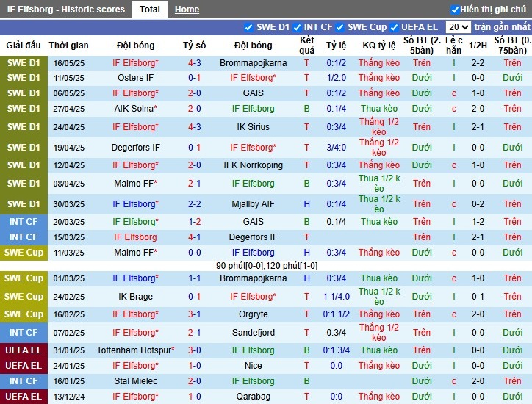Click score 4-3 against Brommapojkarna
532x404 pixels.
tap(195, 63)
